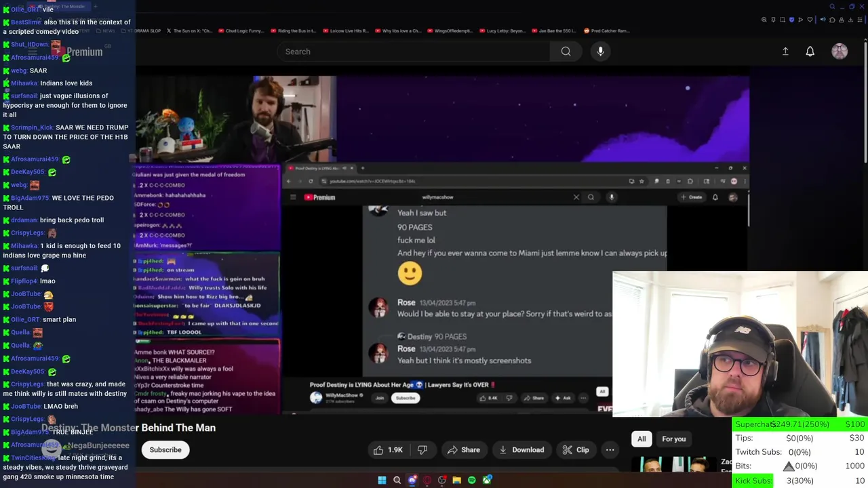Screen dimensions: 868x488
Task: Open Discord from the taskbar
Action: 412,481
